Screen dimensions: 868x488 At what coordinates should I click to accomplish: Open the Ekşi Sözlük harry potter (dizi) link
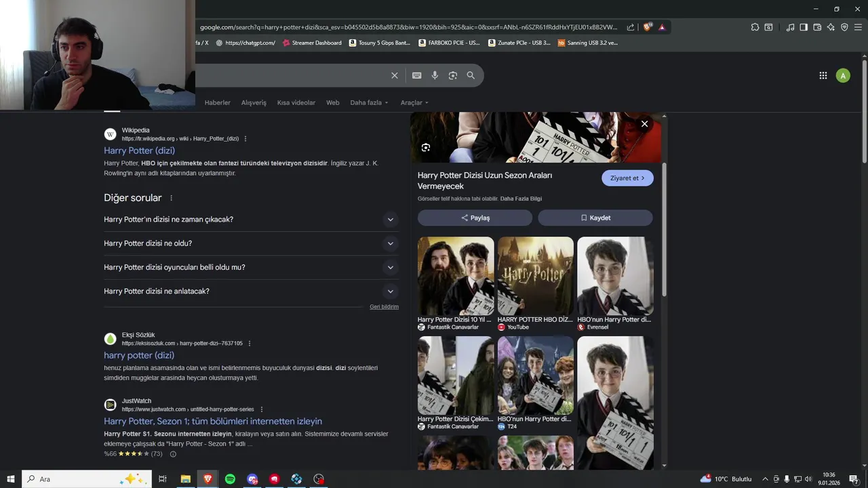tap(139, 355)
